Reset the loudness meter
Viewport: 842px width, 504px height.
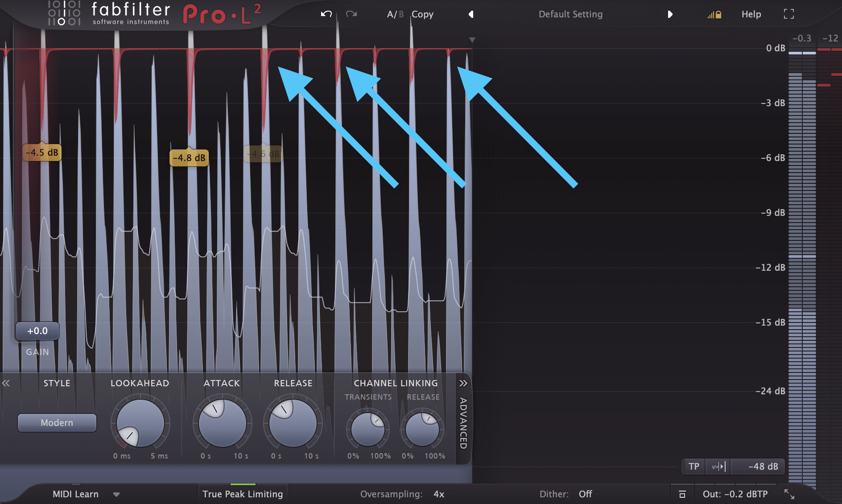pyautogui.click(x=682, y=494)
